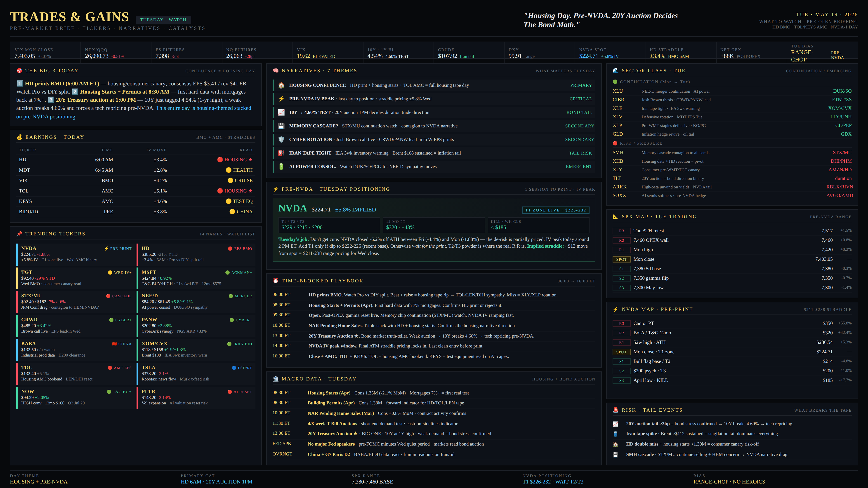Click the VIX value 19.62 in the ticker strip
This screenshot has width=868, height=488.
(x=303, y=56)
